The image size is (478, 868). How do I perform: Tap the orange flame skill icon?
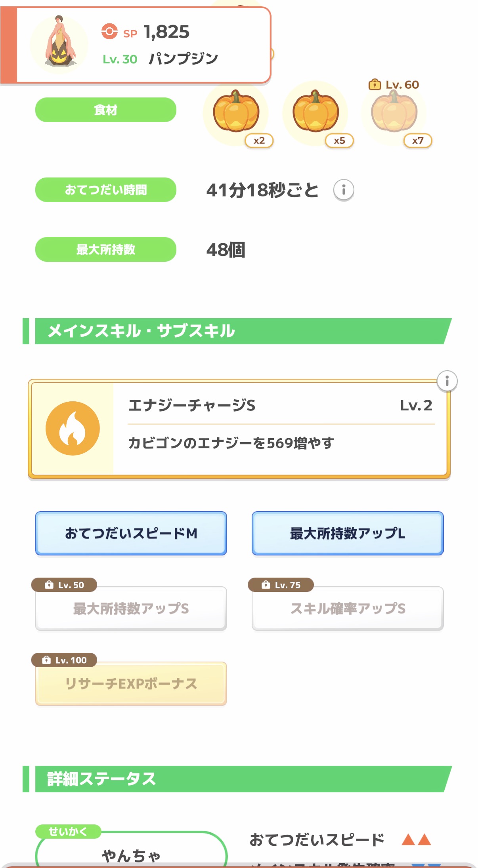pyautogui.click(x=73, y=428)
